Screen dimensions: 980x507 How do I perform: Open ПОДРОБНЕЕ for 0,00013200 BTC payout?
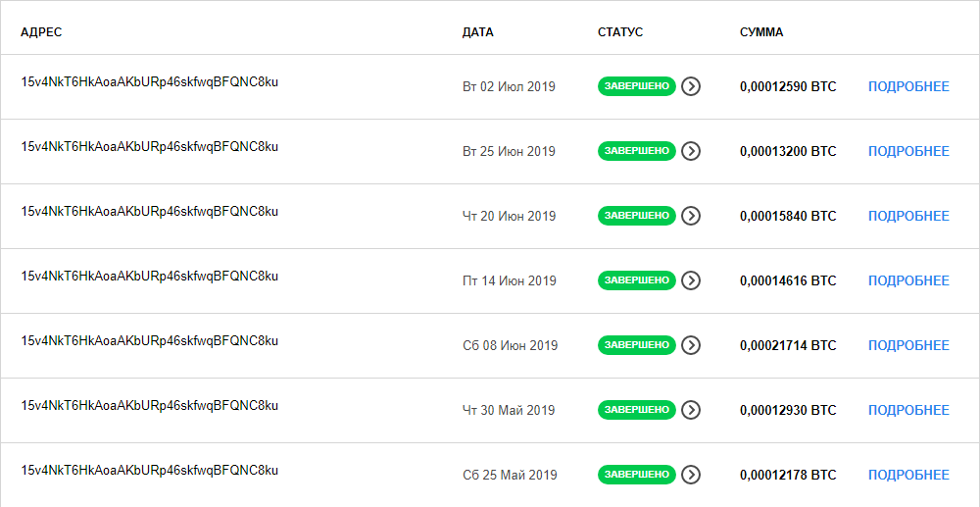(x=908, y=151)
